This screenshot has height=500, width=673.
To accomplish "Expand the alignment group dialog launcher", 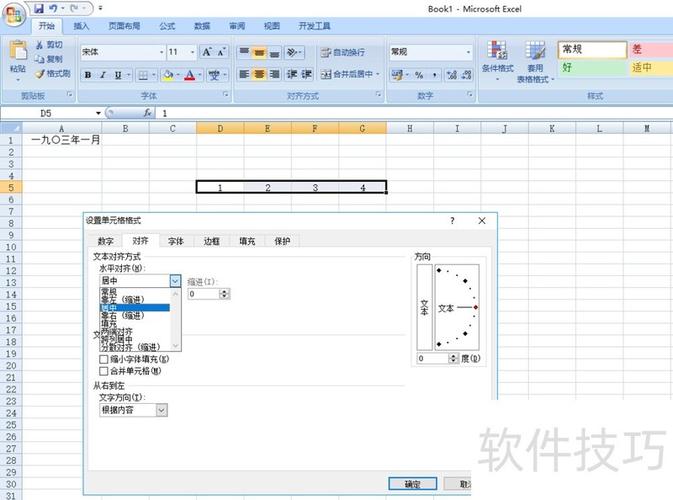I will [379, 94].
